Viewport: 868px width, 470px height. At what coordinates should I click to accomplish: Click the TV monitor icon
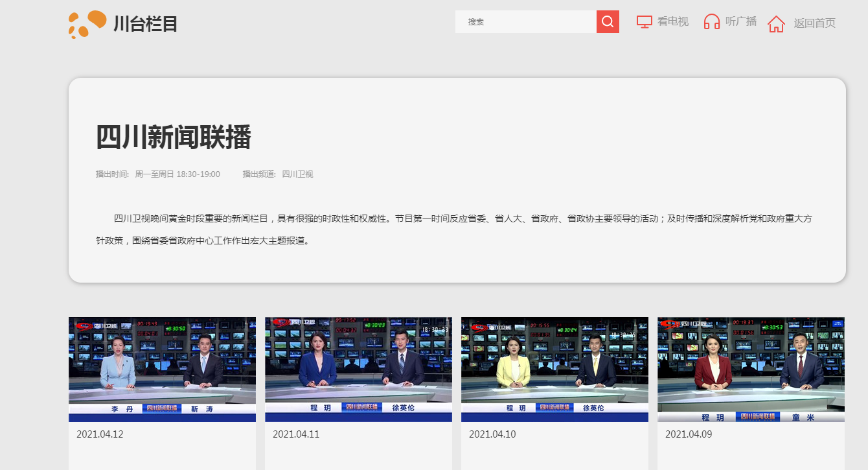(644, 22)
